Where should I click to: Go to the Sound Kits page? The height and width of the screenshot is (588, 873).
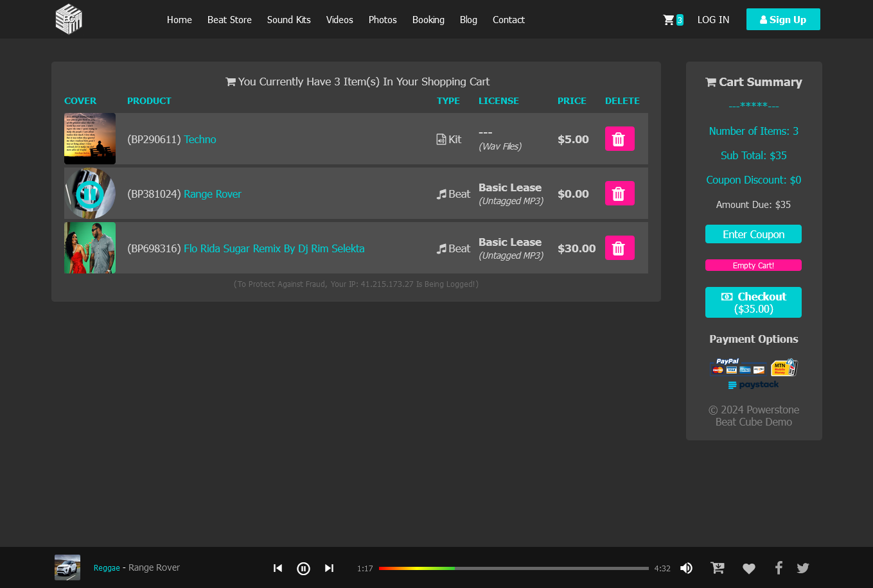tap(288, 20)
